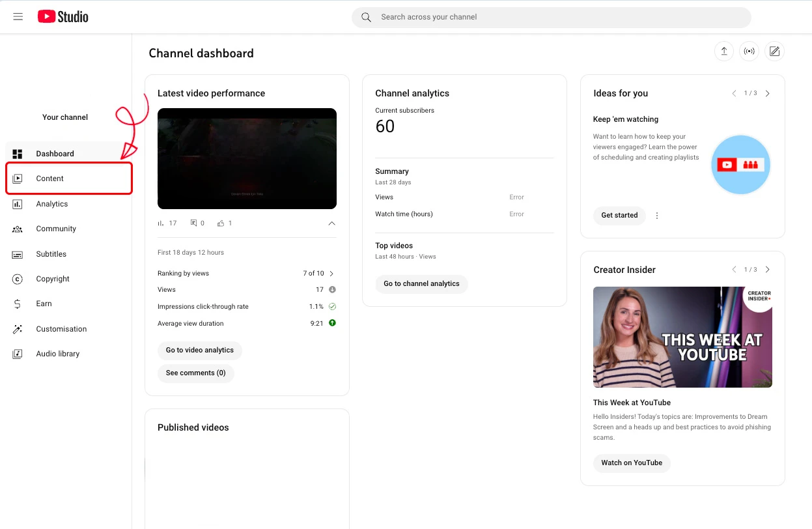The width and height of the screenshot is (812, 529).
Task: Open the hamburger navigation menu
Action: [18, 17]
